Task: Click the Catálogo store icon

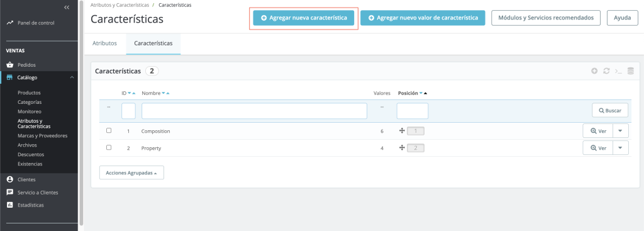Action: pyautogui.click(x=10, y=77)
